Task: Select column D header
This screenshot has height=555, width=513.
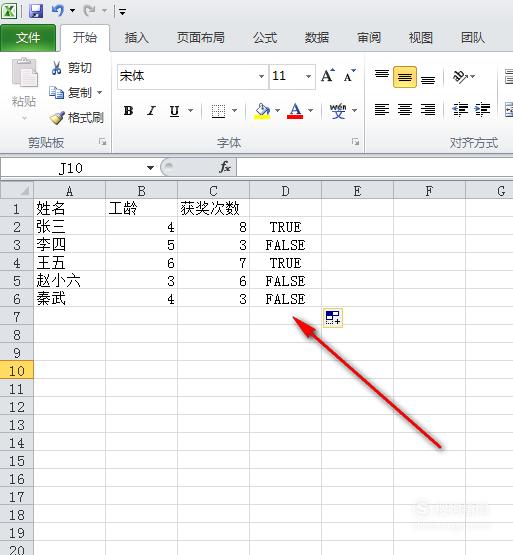Action: [x=285, y=191]
